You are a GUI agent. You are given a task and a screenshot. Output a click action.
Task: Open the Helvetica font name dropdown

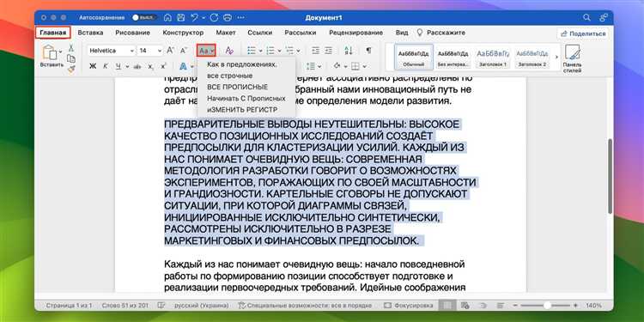132,51
